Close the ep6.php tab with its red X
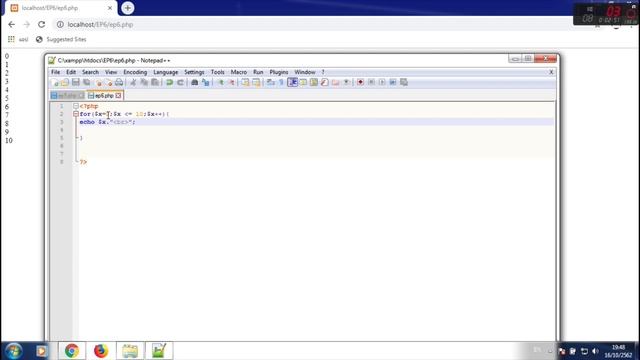Image resolution: width=640 pixels, height=360 pixels. coord(118,96)
